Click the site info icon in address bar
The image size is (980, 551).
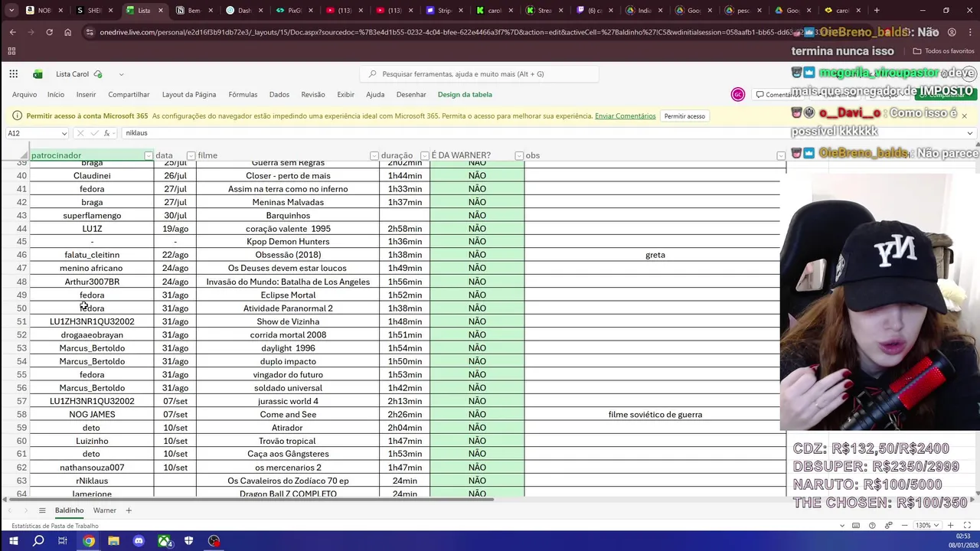point(90,32)
